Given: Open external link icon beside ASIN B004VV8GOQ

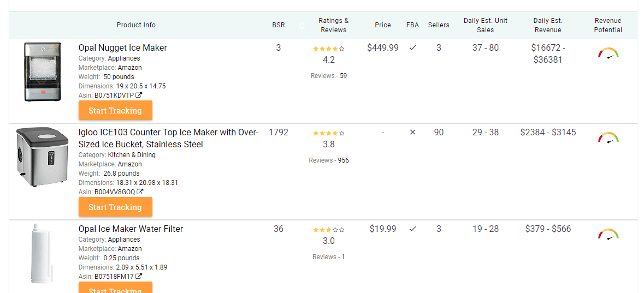Looking at the screenshot, I should point(140,192).
